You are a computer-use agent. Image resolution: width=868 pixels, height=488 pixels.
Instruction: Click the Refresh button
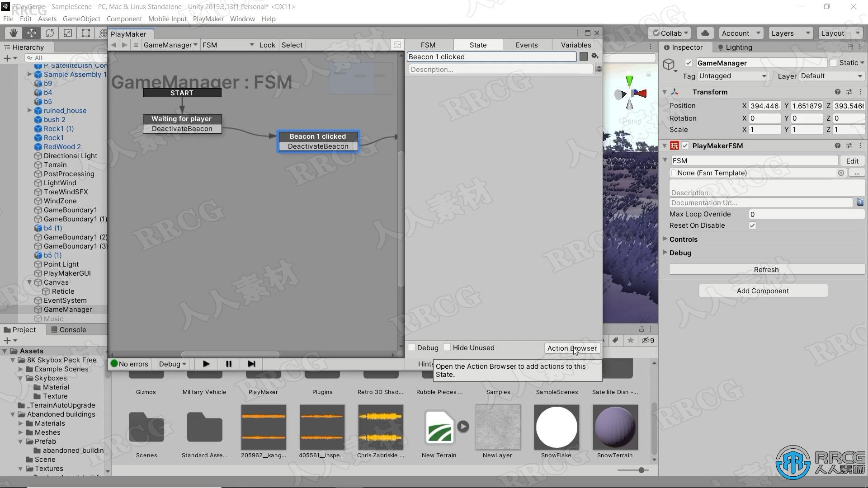coord(766,269)
